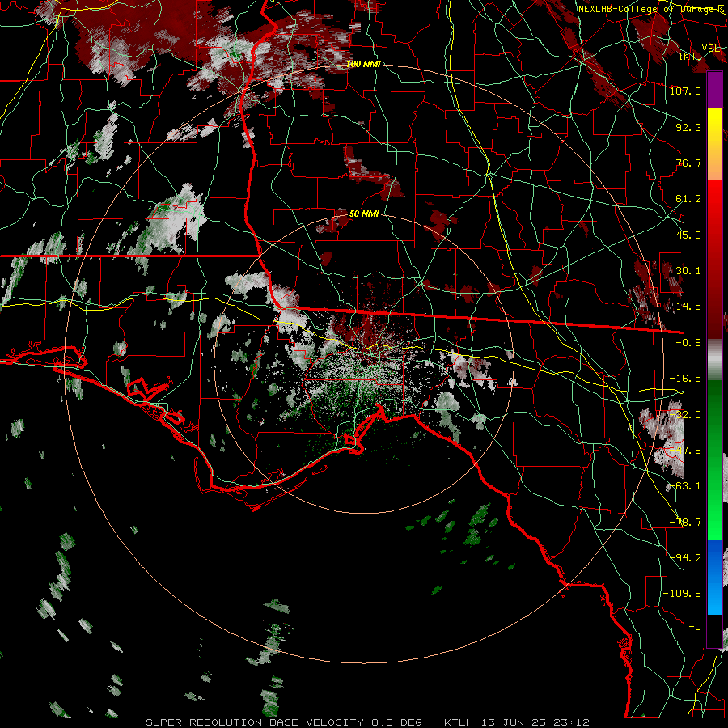The image size is (728, 728).
Task: Click the 100 NMI range ring label
Action: pyautogui.click(x=363, y=64)
